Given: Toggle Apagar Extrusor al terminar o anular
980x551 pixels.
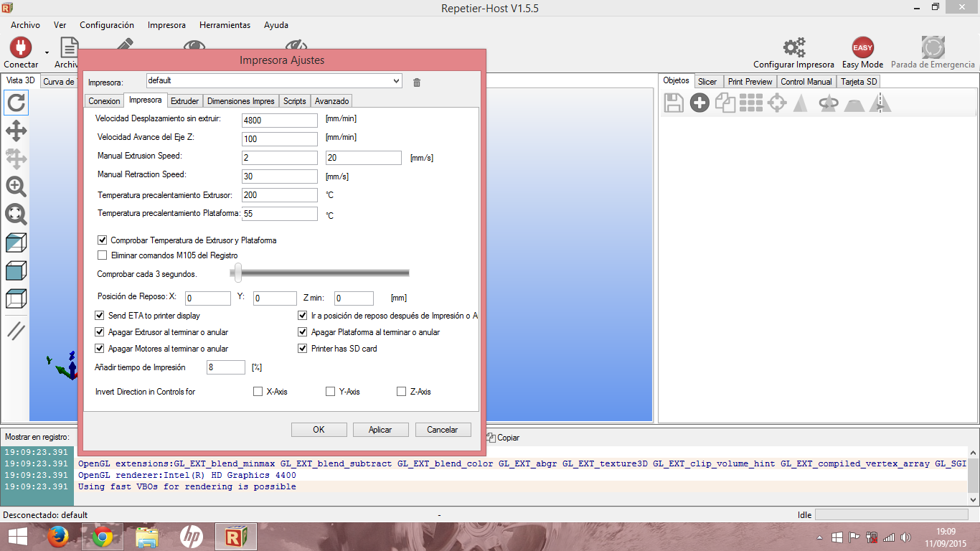Looking at the screenshot, I should point(100,332).
